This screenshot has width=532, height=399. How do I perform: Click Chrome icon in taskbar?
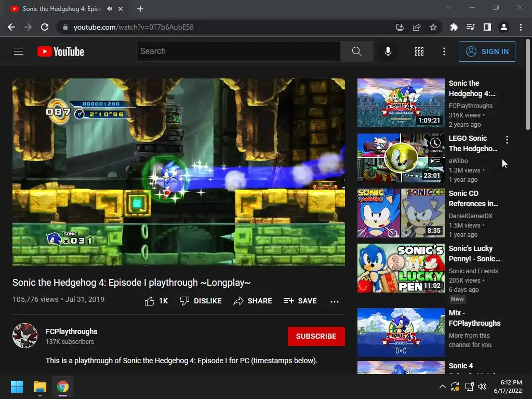click(63, 387)
